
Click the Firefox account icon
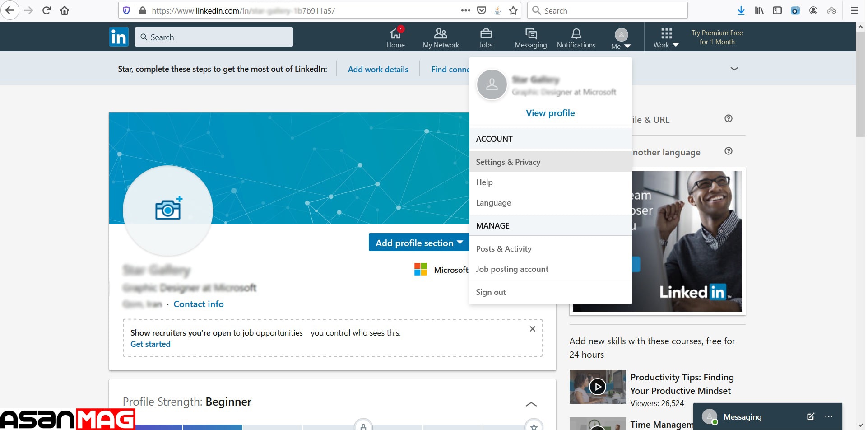point(813,10)
